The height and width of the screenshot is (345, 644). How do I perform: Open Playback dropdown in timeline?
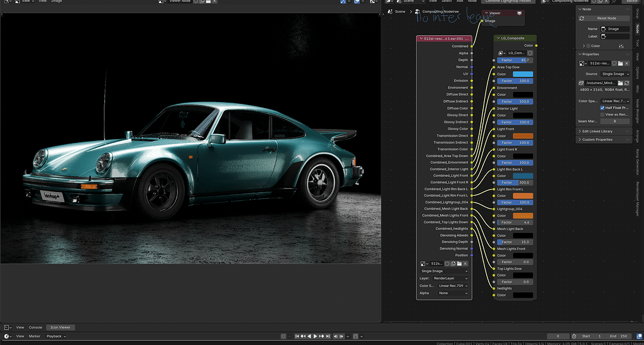[x=56, y=336]
